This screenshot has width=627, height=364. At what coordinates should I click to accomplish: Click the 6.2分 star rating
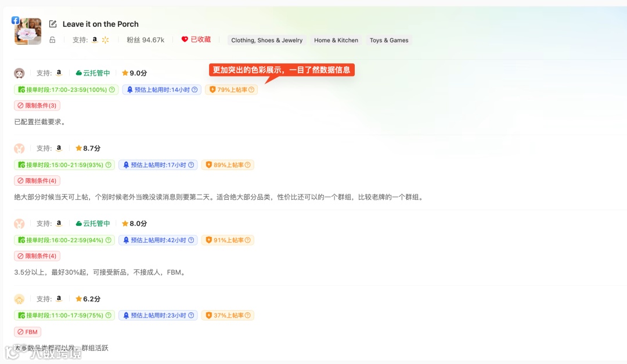tap(88, 299)
